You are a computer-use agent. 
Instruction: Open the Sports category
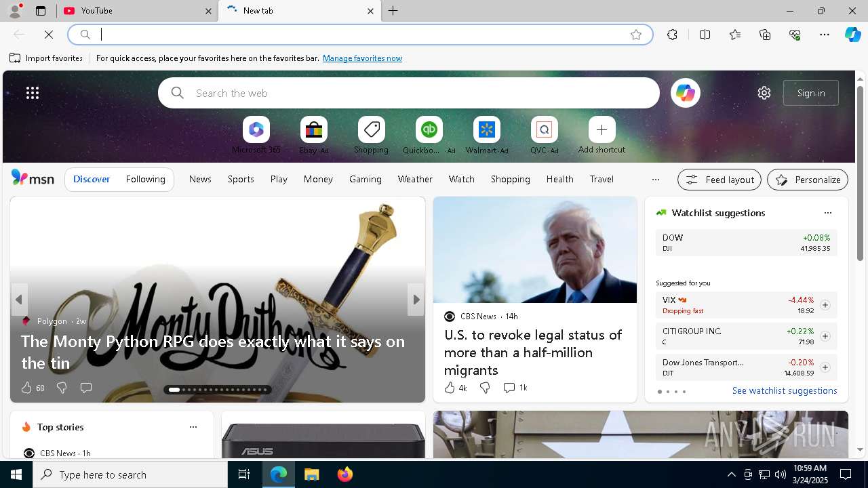tap(241, 179)
